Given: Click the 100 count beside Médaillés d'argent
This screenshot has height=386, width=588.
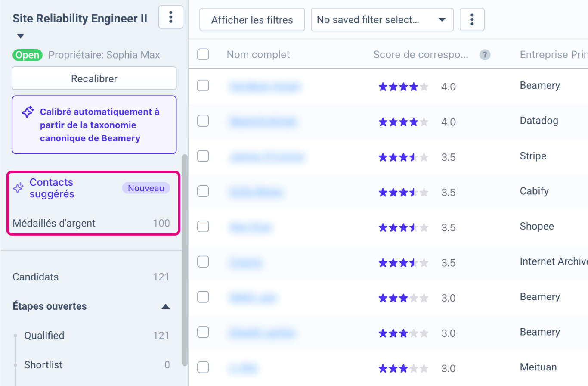Looking at the screenshot, I should (161, 223).
